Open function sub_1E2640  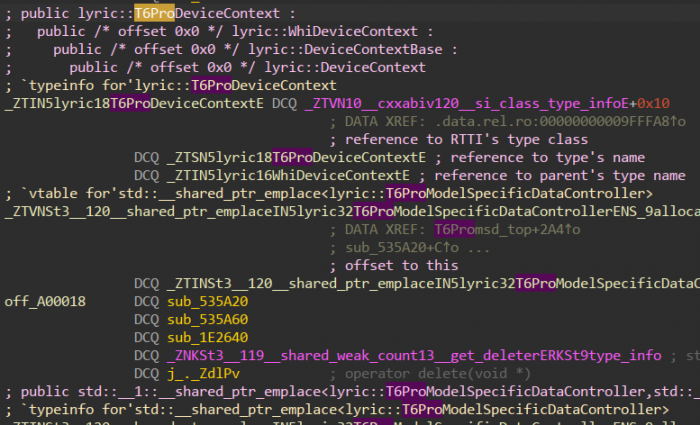208,338
